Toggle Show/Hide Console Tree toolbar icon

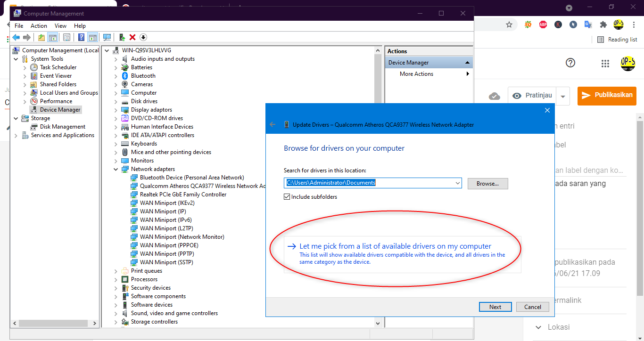pos(53,37)
